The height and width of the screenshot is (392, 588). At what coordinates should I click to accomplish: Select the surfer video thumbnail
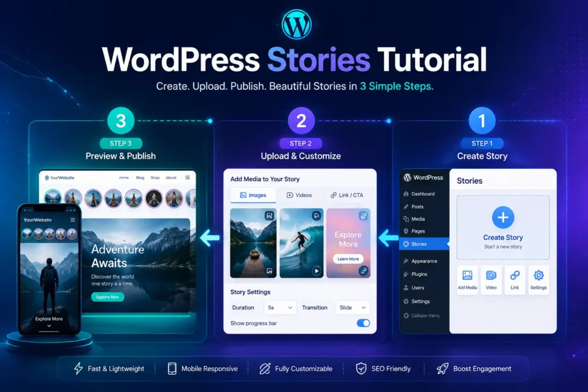tap(301, 243)
